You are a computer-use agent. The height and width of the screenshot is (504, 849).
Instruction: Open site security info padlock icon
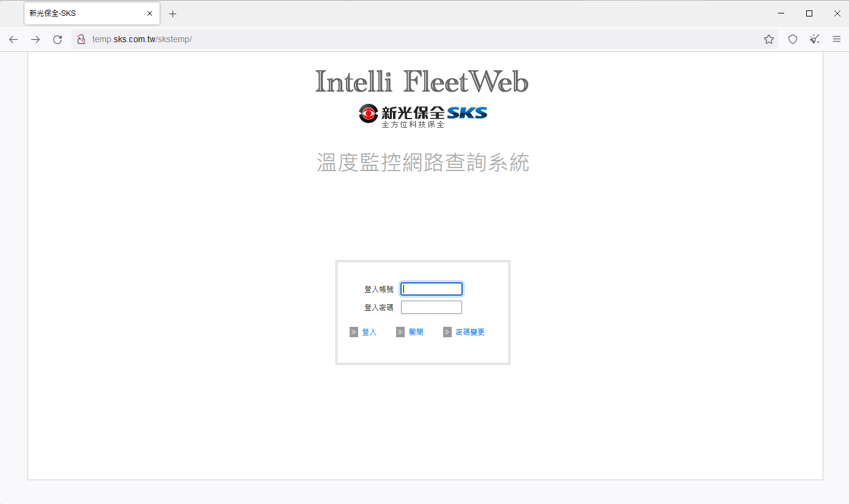click(x=81, y=39)
